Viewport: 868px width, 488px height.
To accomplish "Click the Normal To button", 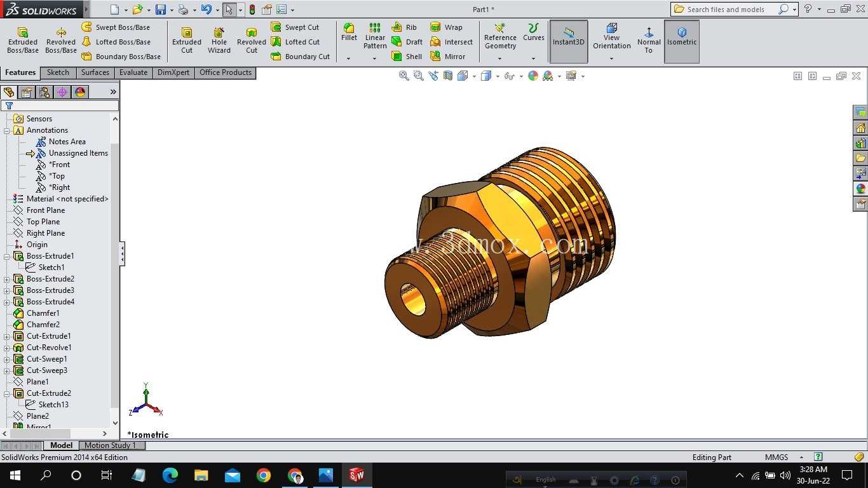I will pos(649,41).
